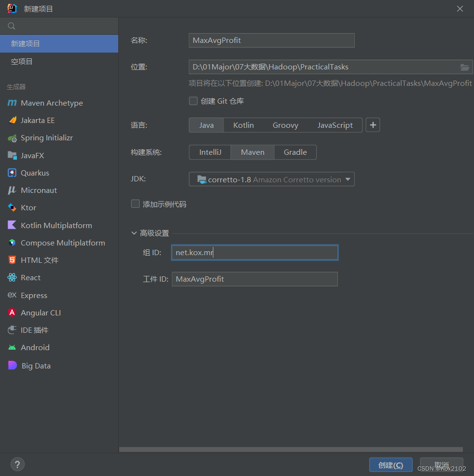Select the Spring Initializr generator label

click(47, 138)
